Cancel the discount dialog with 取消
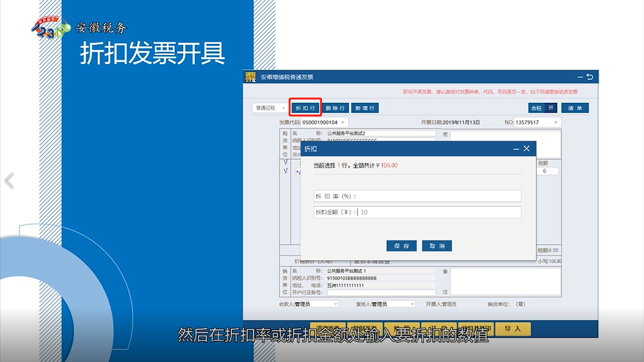Viewport: 644px width, 362px height. pyautogui.click(x=437, y=246)
